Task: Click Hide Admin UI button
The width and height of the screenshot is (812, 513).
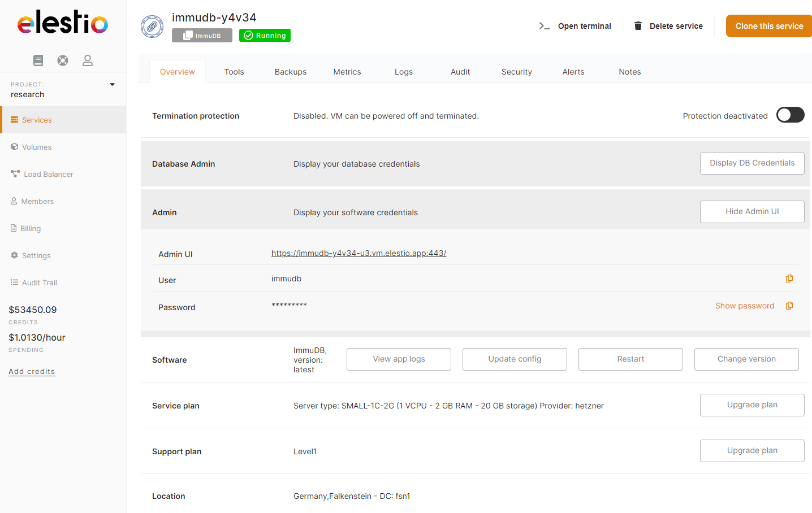Action: (x=752, y=212)
